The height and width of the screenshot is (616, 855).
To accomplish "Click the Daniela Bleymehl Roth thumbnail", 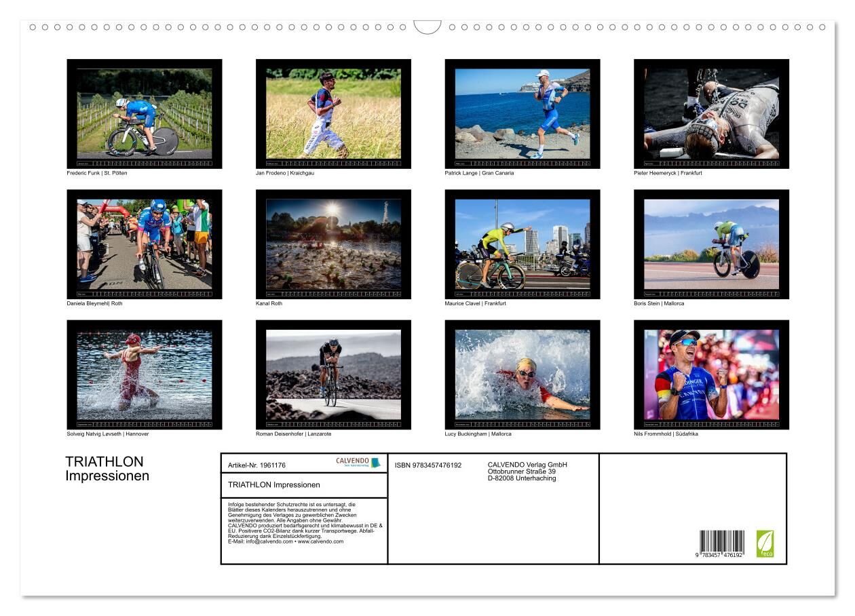I will pos(145,244).
